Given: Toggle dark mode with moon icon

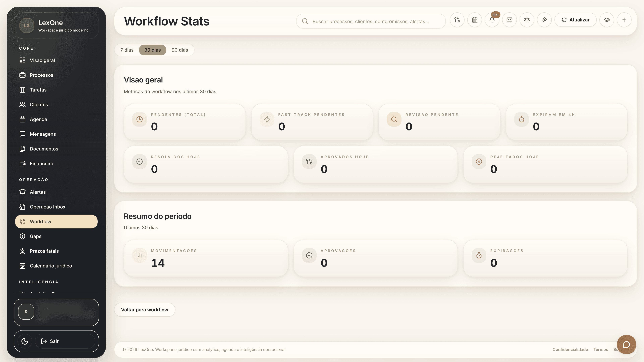Looking at the screenshot, I should click(25, 341).
